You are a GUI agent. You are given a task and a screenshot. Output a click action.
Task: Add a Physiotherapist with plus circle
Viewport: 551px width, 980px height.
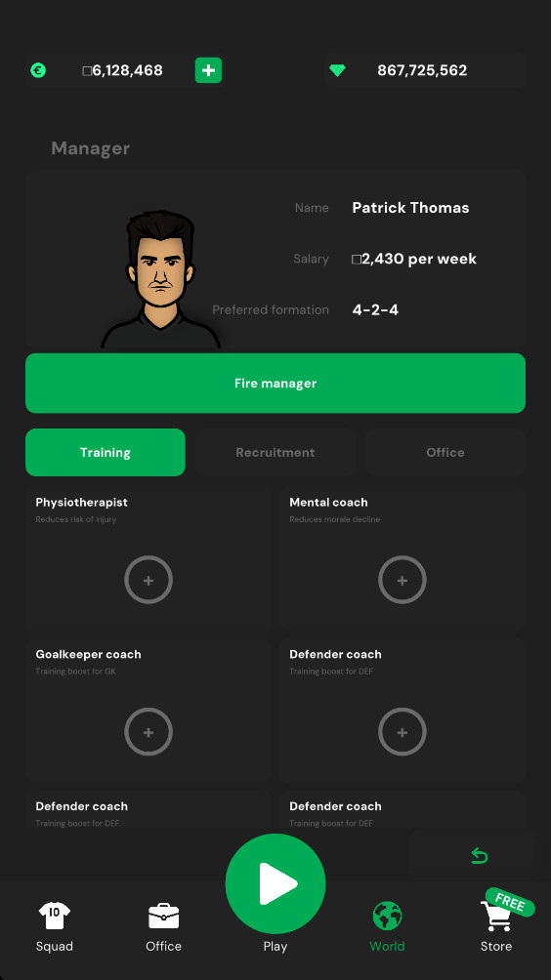tap(148, 580)
